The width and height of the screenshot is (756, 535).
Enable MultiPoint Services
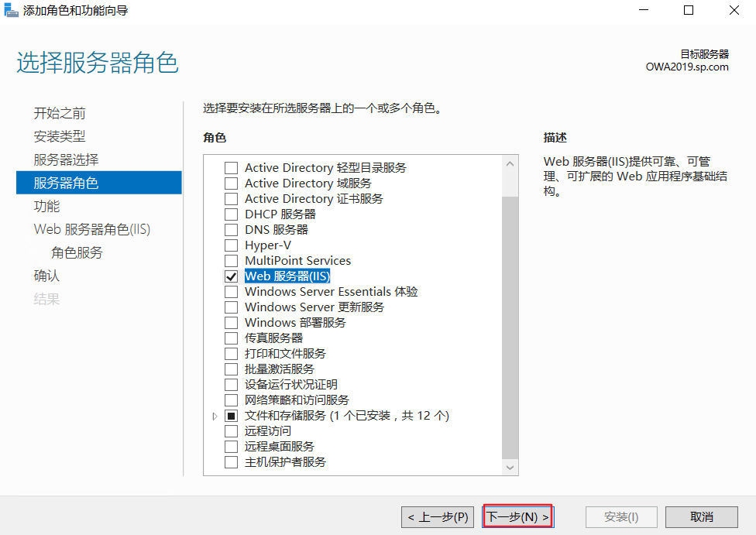230,260
